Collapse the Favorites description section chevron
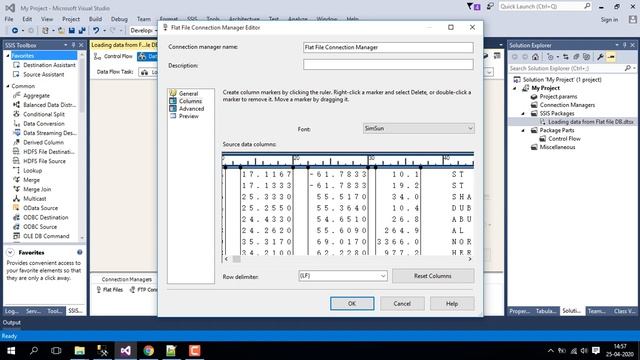Image resolution: width=640 pixels, height=360 pixels. tap(10, 253)
